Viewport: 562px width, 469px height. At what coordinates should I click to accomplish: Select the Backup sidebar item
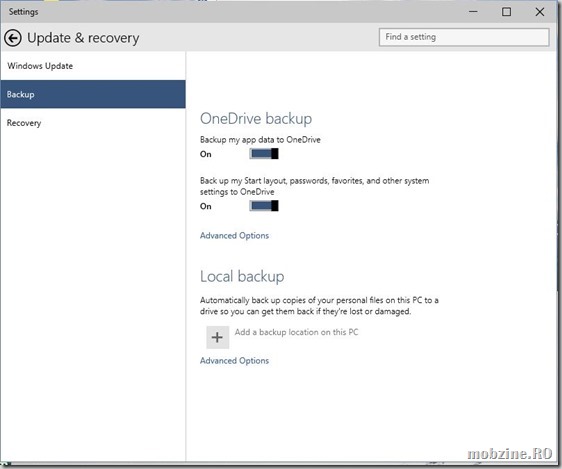click(x=93, y=94)
